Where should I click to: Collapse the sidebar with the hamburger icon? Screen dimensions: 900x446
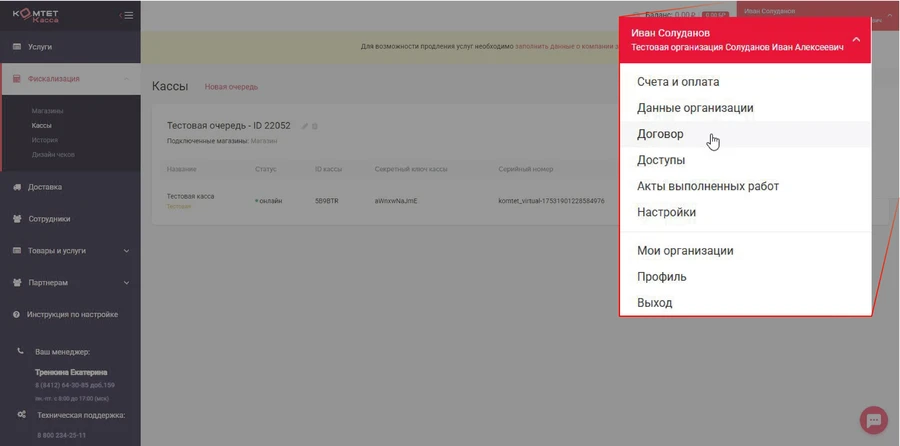[126, 15]
